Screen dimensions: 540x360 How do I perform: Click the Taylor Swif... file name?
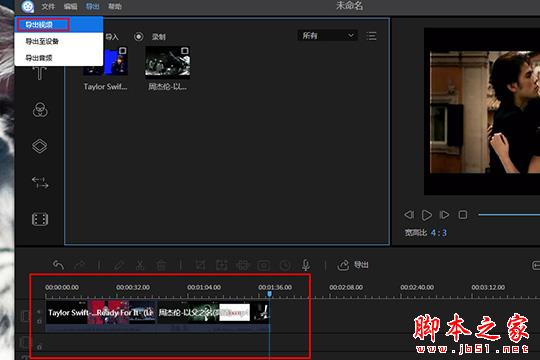(105, 86)
